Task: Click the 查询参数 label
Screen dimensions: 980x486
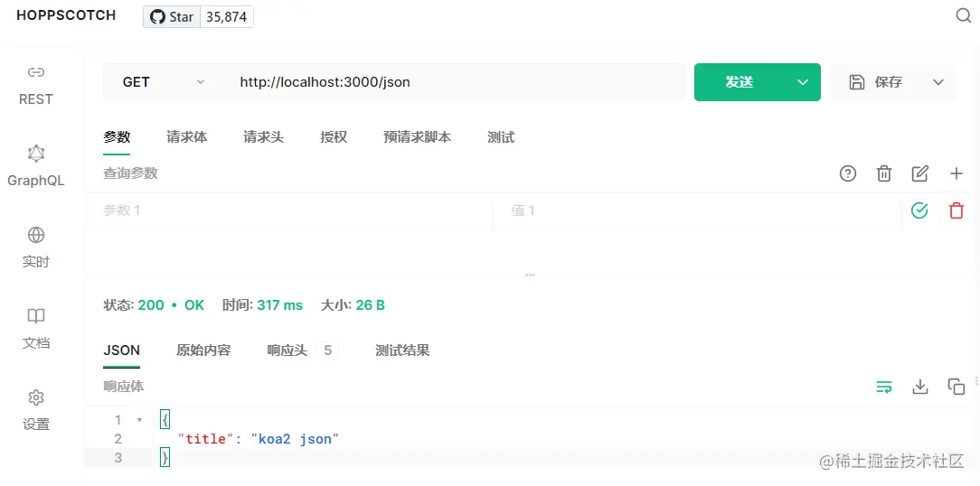Action: (x=130, y=173)
